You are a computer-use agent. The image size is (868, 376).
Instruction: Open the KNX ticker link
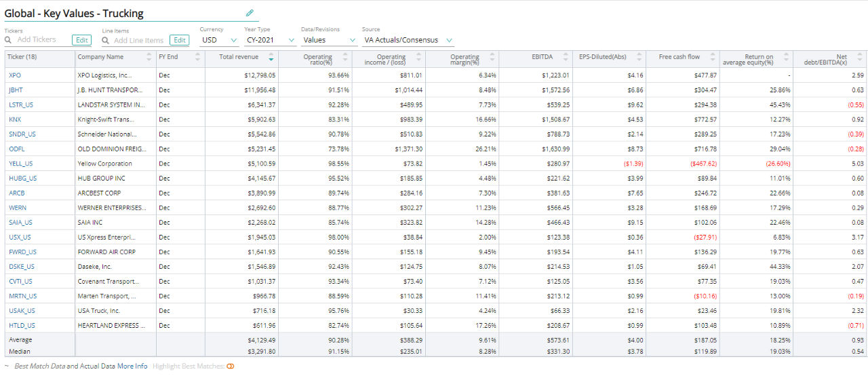pos(14,119)
